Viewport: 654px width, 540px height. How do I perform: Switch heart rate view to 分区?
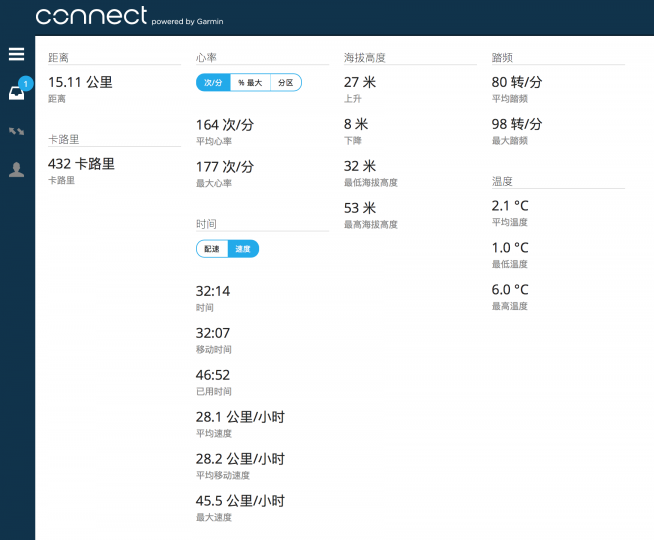click(x=286, y=83)
